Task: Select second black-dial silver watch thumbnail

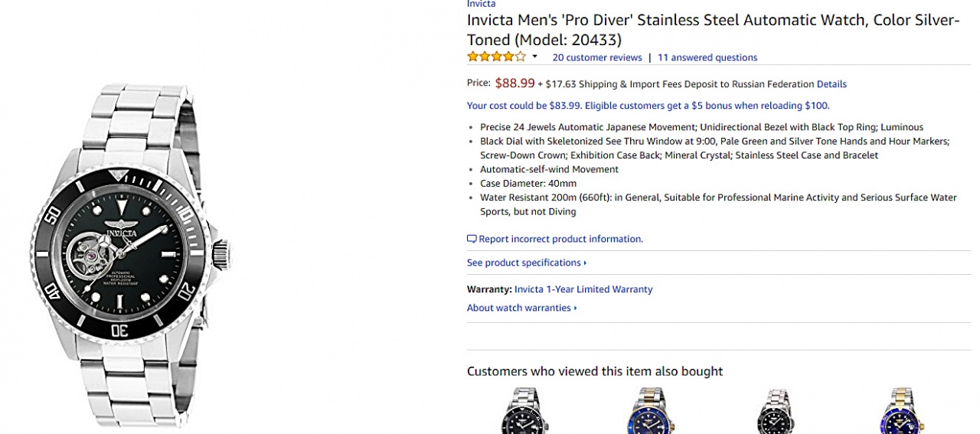Action: click(774, 412)
